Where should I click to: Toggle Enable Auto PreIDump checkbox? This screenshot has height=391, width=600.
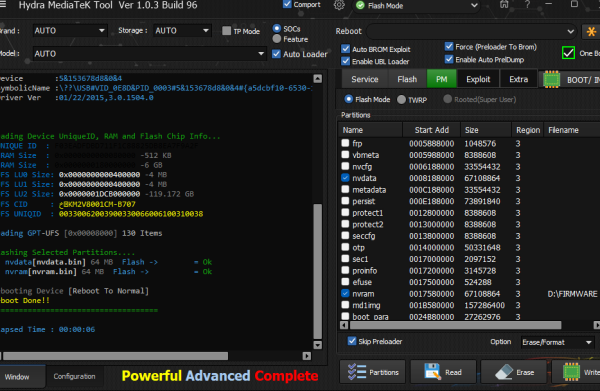(x=449, y=59)
